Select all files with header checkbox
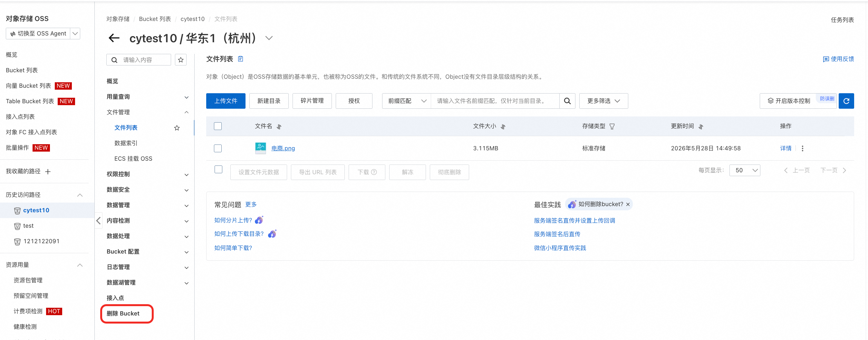The height and width of the screenshot is (340, 868). 218,126
